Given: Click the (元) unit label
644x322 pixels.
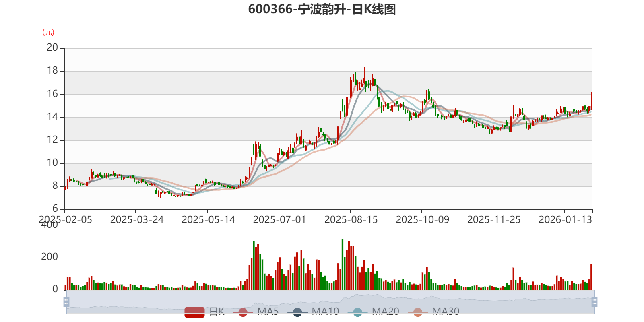Looking at the screenshot, I should point(48,32).
